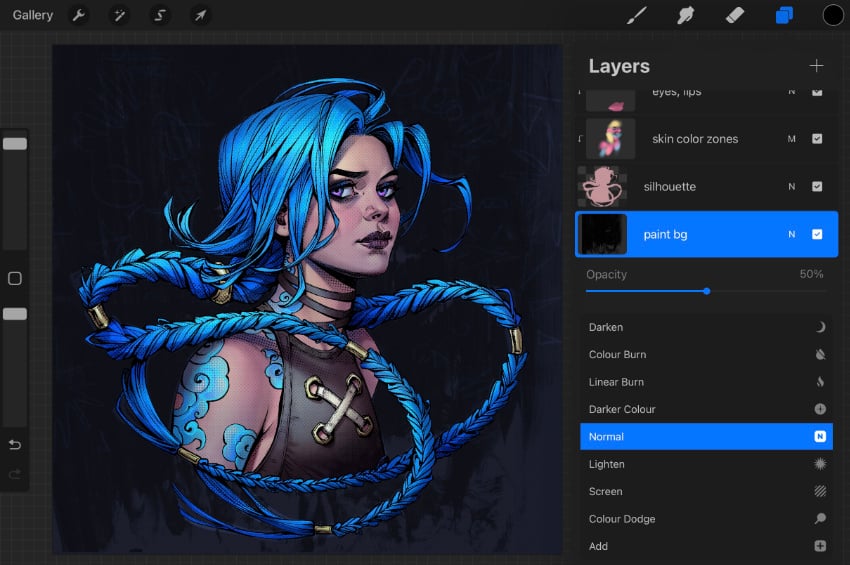The height and width of the screenshot is (565, 850).
Task: Choose the Colour Dodge blend mode
Action: click(x=706, y=519)
